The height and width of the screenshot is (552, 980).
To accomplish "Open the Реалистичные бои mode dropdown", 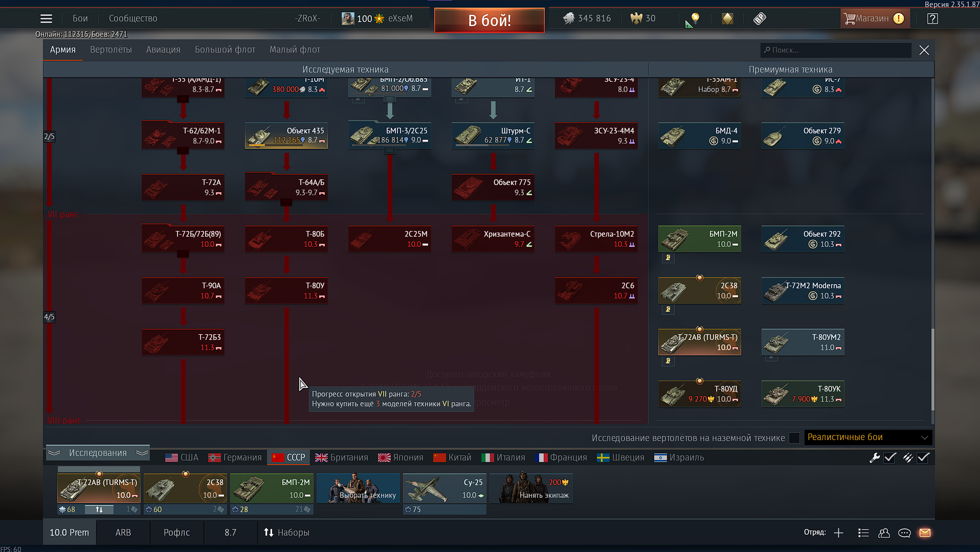I will pyautogui.click(x=868, y=438).
